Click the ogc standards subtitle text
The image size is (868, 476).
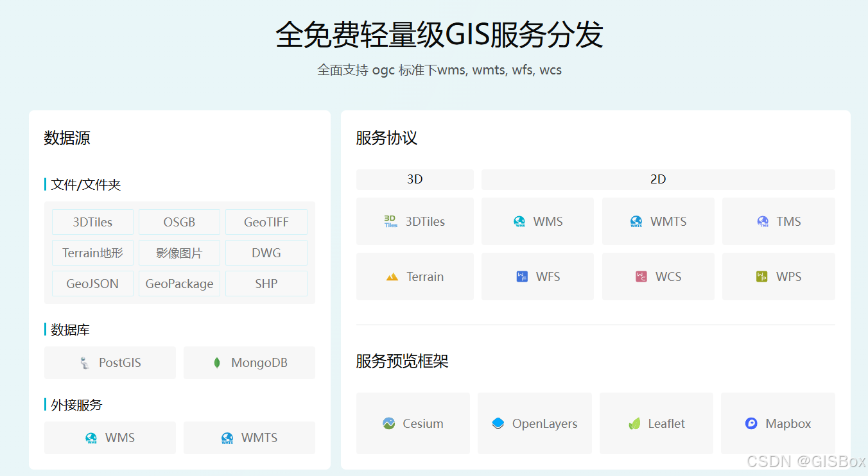(440, 70)
